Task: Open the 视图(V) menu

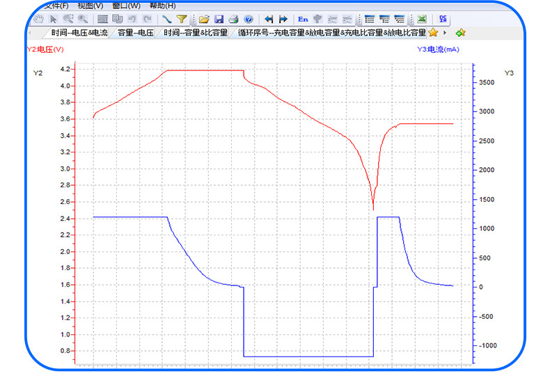Action: click(x=90, y=6)
